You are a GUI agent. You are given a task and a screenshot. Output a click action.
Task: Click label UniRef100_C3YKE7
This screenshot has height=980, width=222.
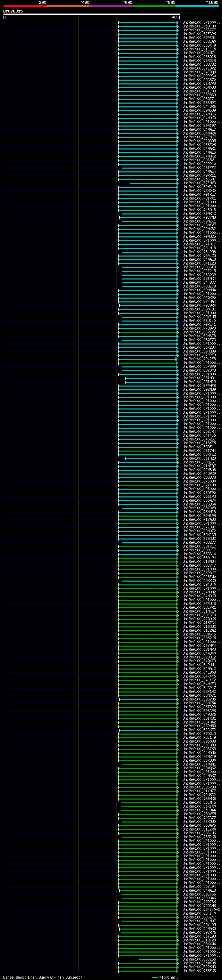click(x=199, y=546)
